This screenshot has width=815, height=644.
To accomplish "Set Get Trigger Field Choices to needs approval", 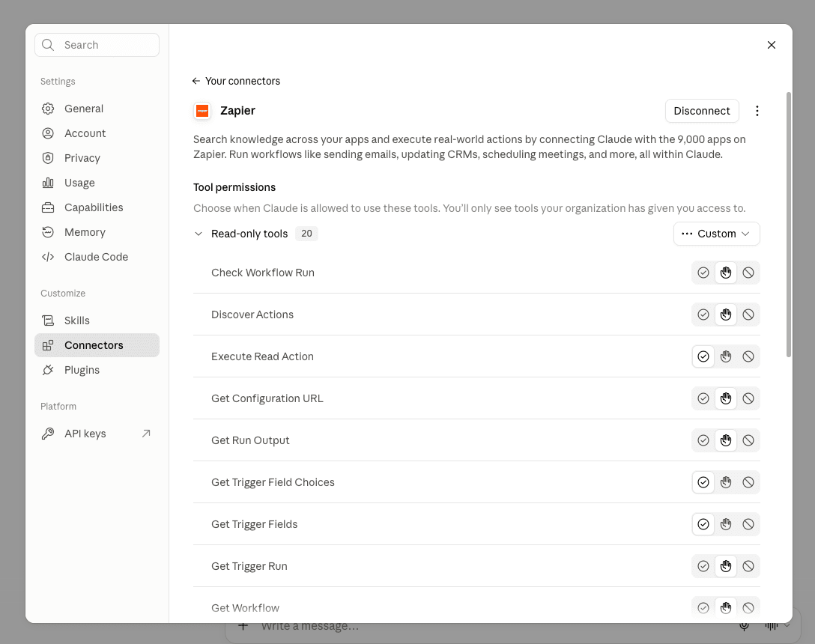I will 726,482.
